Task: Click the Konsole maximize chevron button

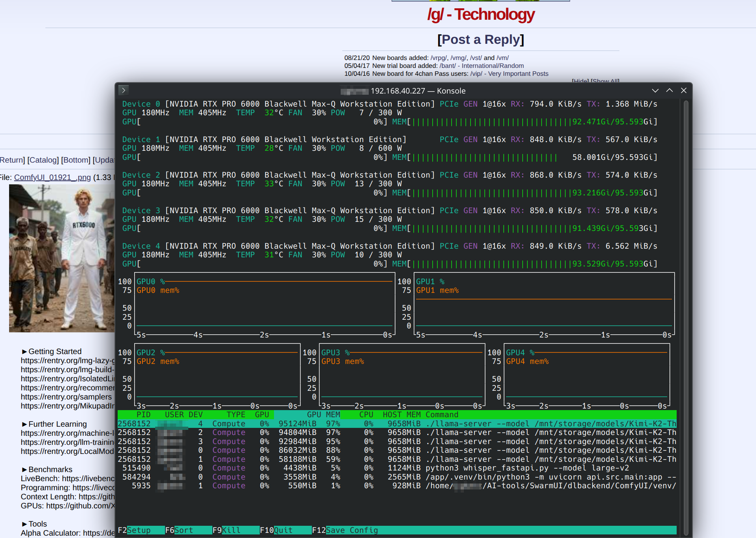Action: [670, 90]
